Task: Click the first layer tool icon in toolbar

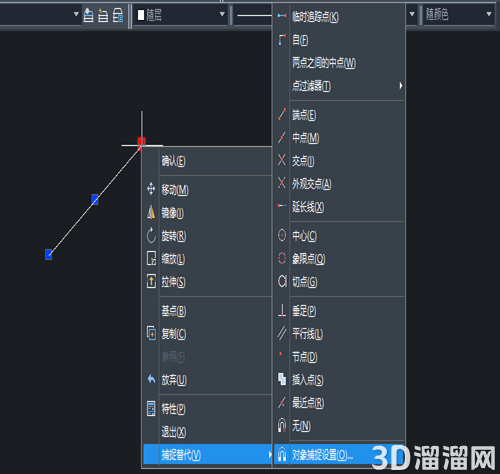Action: (x=88, y=15)
